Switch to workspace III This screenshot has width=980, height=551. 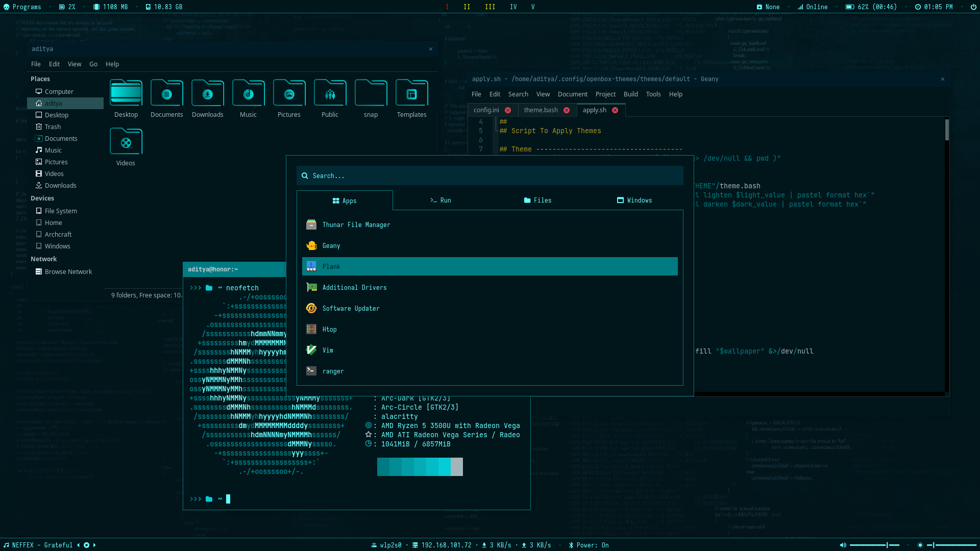[x=490, y=7]
